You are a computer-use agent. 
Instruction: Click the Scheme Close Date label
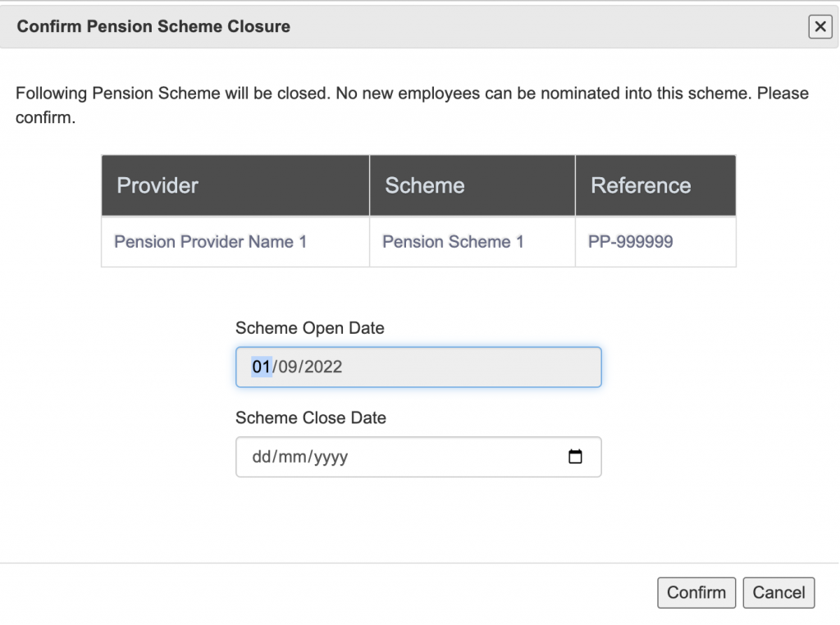click(x=310, y=417)
